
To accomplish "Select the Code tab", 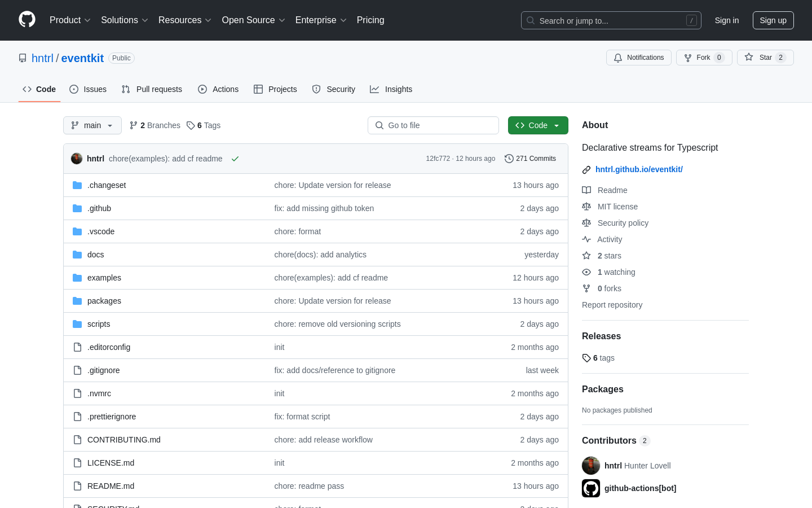I will (x=39, y=89).
